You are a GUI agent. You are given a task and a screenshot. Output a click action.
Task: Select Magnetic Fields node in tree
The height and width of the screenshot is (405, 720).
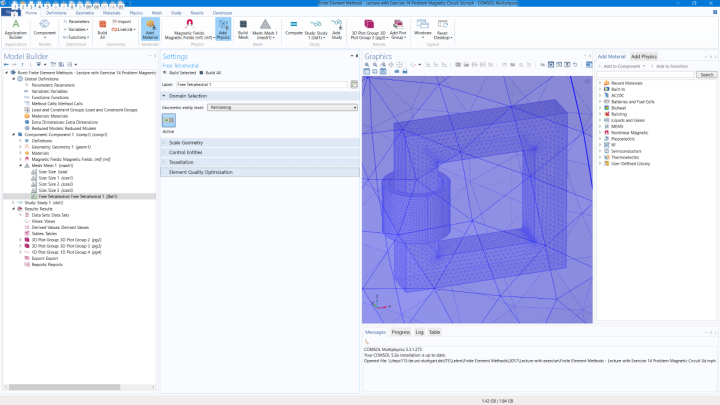pyautogui.click(x=71, y=159)
